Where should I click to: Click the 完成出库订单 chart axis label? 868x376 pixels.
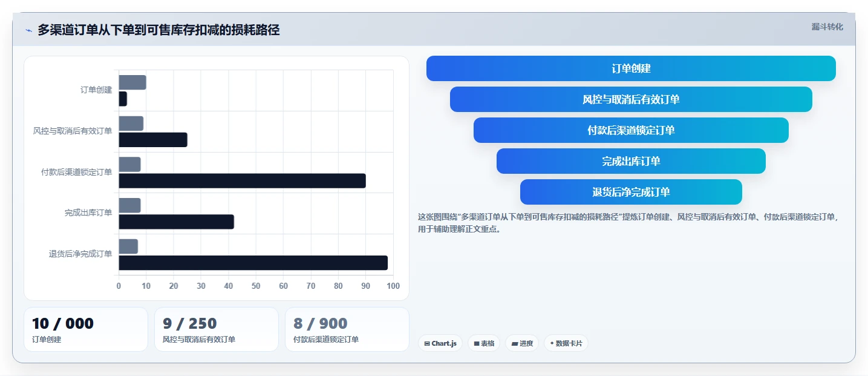coord(88,213)
